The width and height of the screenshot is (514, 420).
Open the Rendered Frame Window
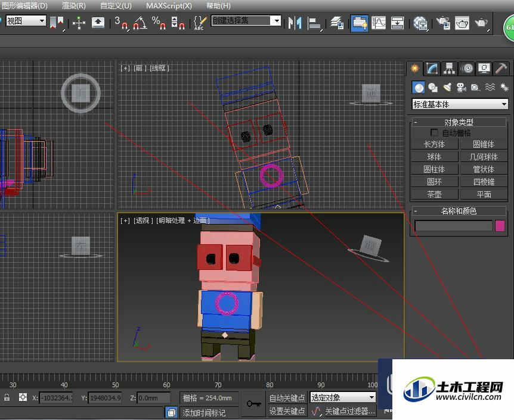pos(462,23)
